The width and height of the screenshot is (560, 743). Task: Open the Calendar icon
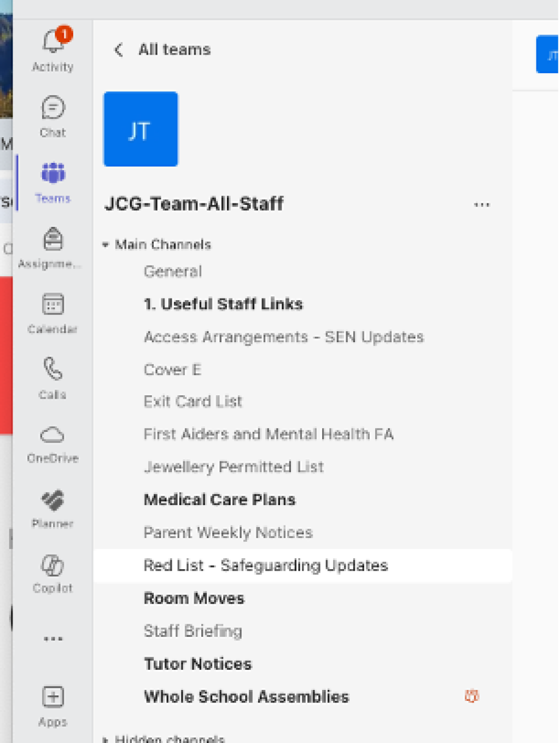[52, 305]
